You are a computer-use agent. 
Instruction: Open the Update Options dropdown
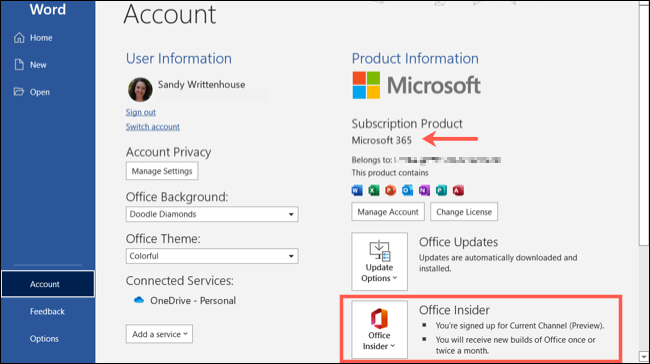[x=379, y=261]
